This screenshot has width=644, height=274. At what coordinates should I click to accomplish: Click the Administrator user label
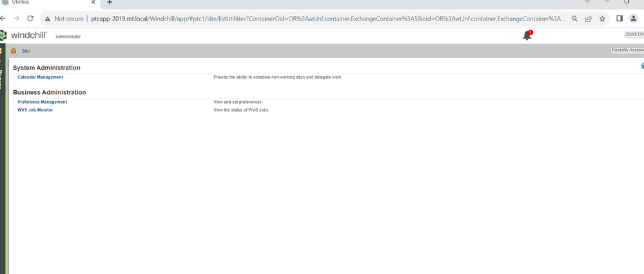pos(68,37)
